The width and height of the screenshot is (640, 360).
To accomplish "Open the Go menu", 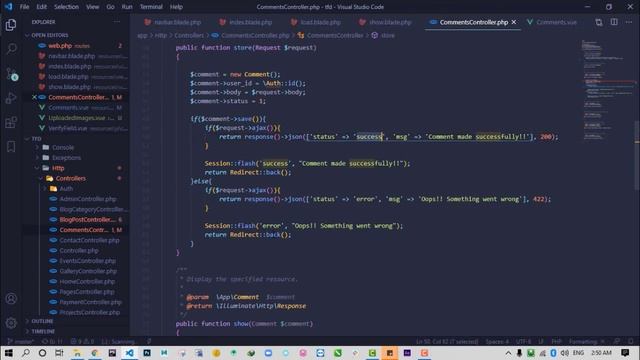I will (x=110, y=7).
